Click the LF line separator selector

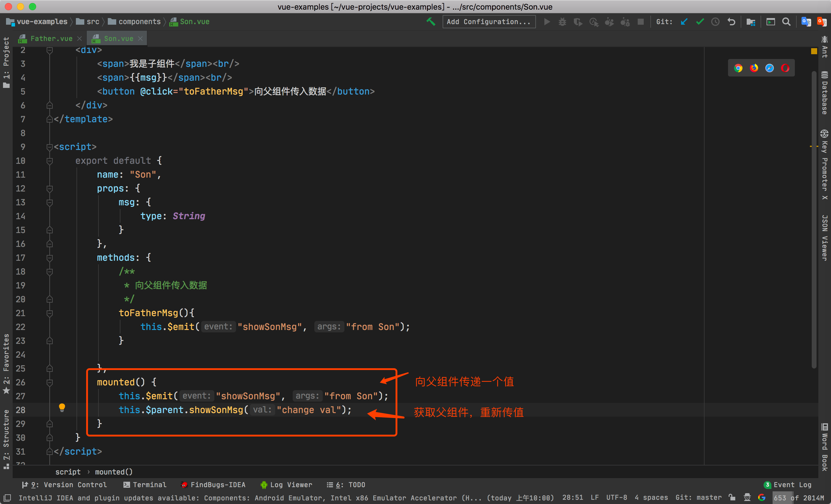click(x=595, y=498)
